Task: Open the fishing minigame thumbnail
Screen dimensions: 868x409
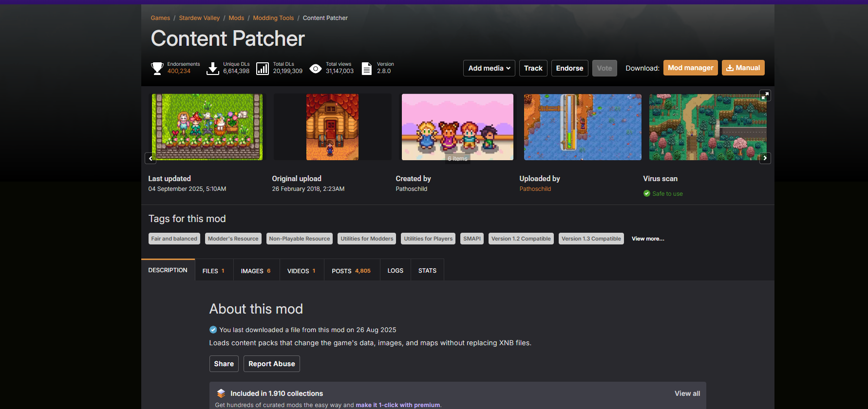Action: (583, 127)
